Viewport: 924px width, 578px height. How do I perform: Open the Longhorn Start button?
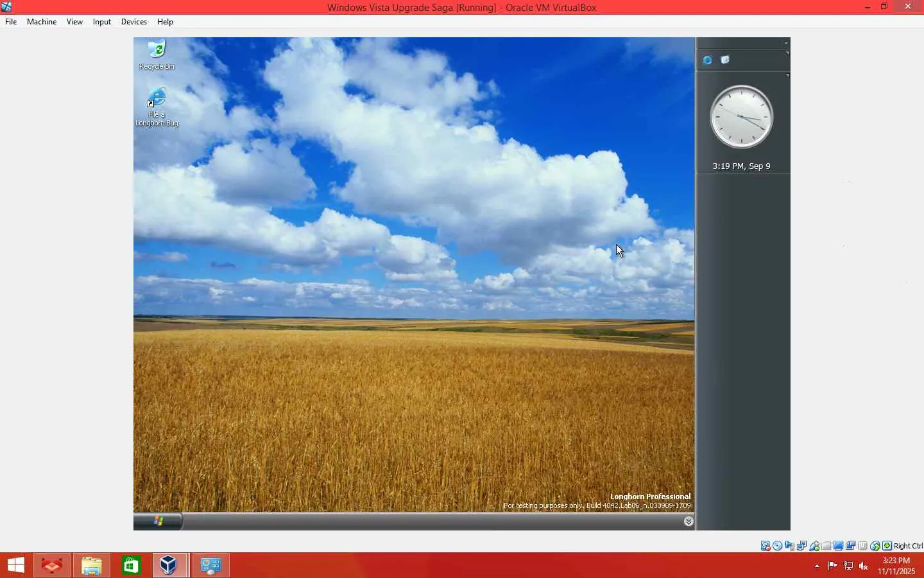[158, 521]
